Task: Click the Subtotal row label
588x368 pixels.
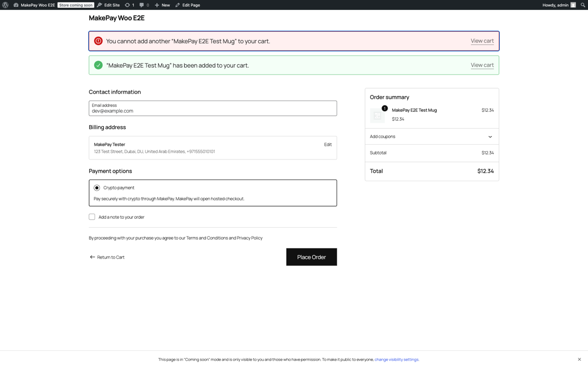Action: 378,153
